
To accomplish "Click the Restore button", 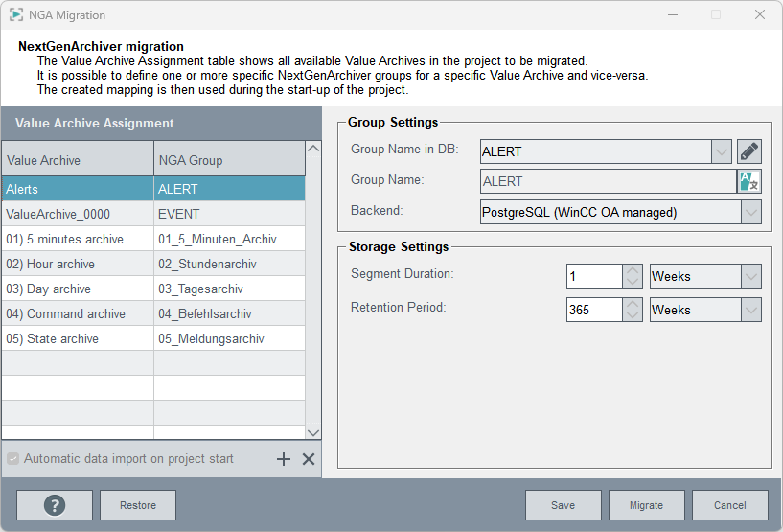I will pos(138,505).
